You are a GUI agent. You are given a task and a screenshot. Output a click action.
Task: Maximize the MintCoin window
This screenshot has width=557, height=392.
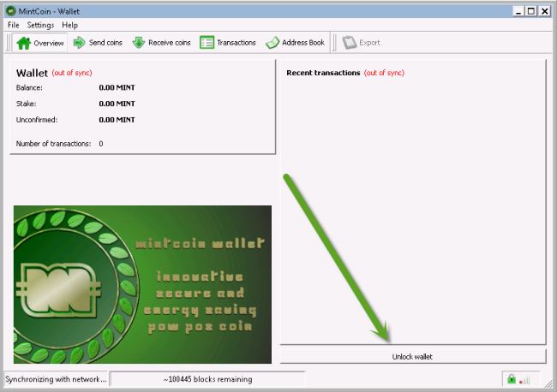(x=531, y=11)
